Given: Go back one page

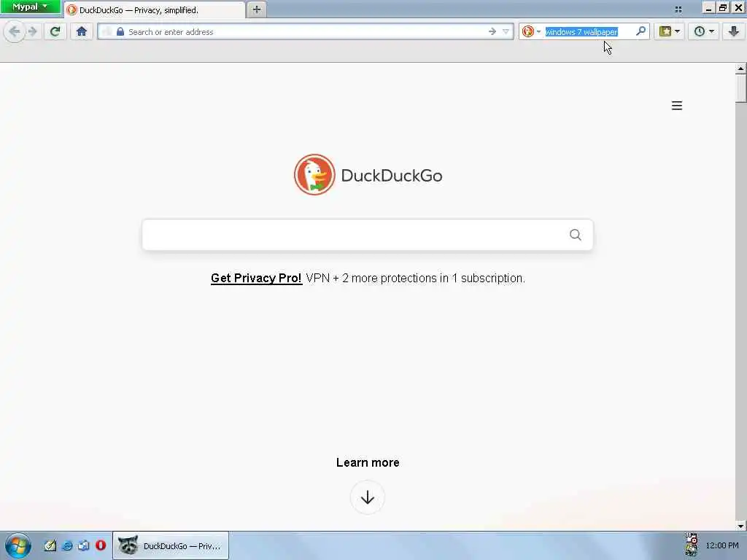Looking at the screenshot, I should click(15, 31).
